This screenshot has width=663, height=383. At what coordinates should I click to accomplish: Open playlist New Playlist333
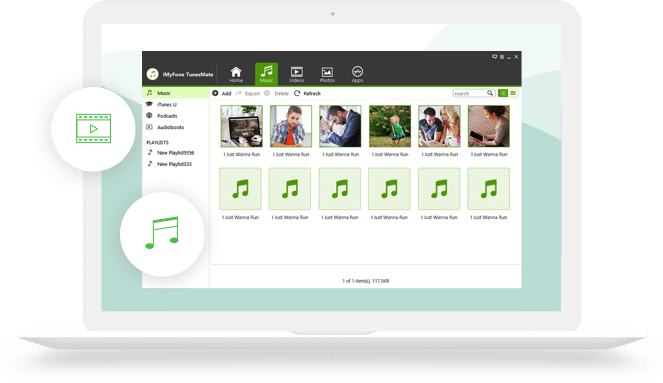point(176,164)
